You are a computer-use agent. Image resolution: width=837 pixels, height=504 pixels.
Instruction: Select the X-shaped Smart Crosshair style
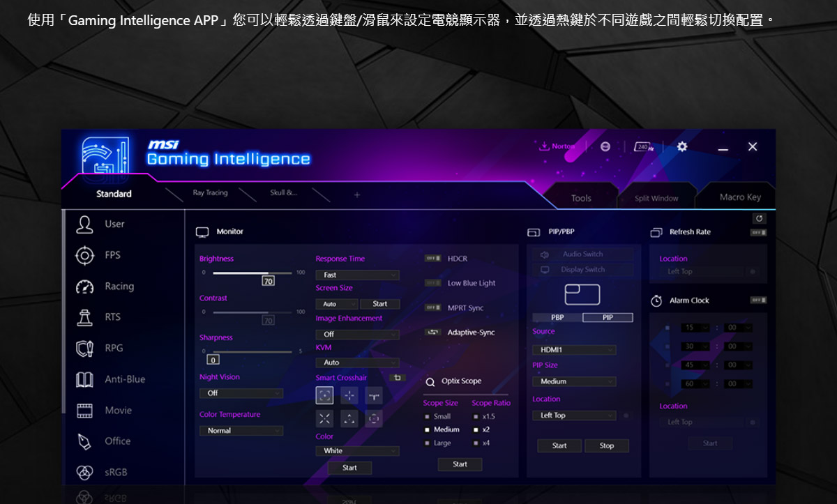pyautogui.click(x=324, y=418)
